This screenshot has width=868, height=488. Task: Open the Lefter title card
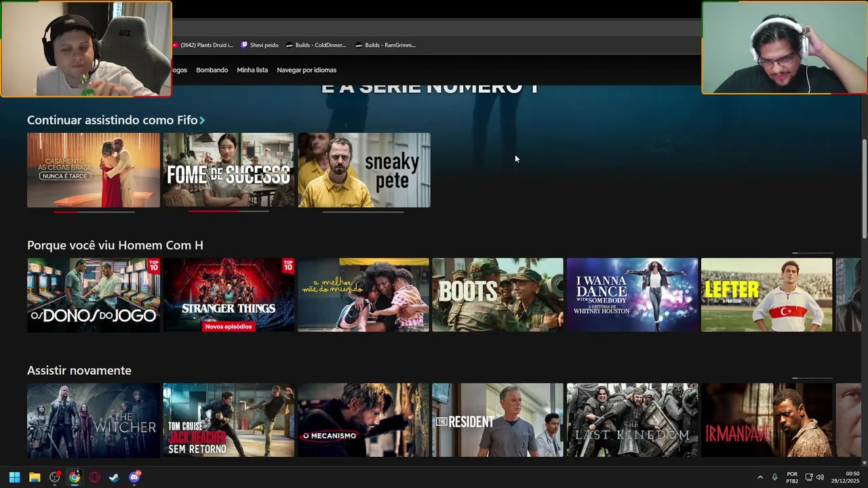click(x=766, y=295)
